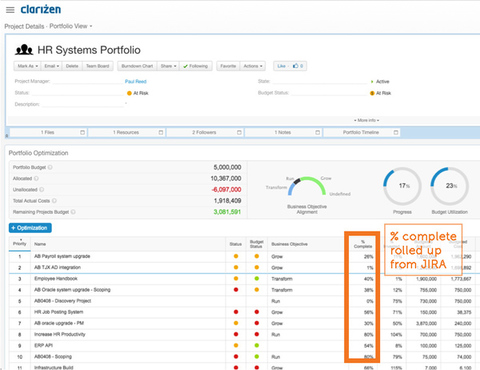Open the Team Board
The width and height of the screenshot is (480, 370).
tap(98, 66)
